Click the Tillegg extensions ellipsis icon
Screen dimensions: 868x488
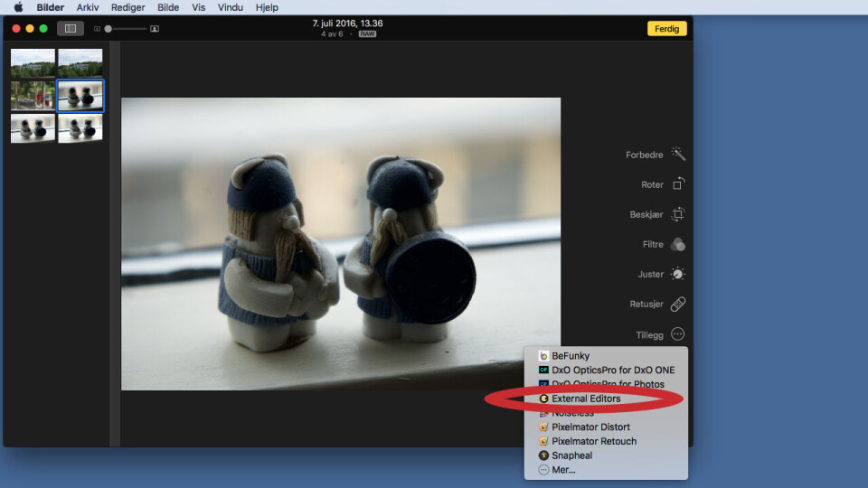677,334
